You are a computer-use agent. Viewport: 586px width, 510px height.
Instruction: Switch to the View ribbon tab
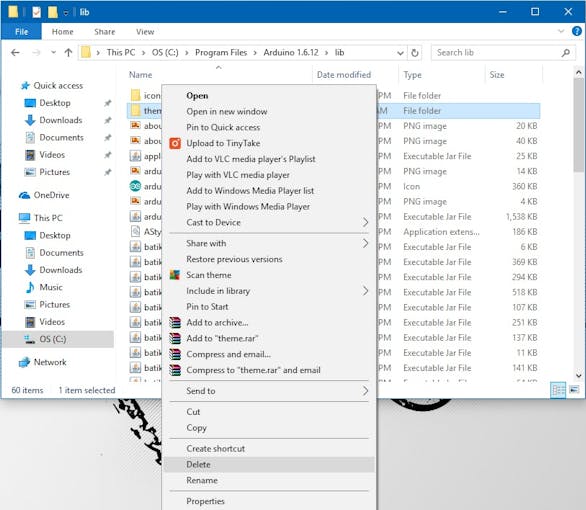coord(145,32)
